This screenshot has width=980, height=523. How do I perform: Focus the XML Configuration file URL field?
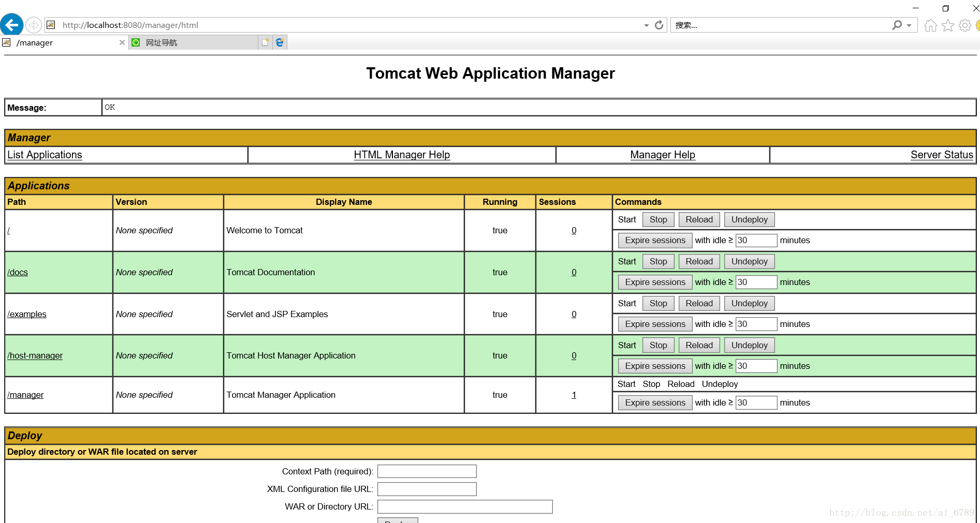point(427,489)
